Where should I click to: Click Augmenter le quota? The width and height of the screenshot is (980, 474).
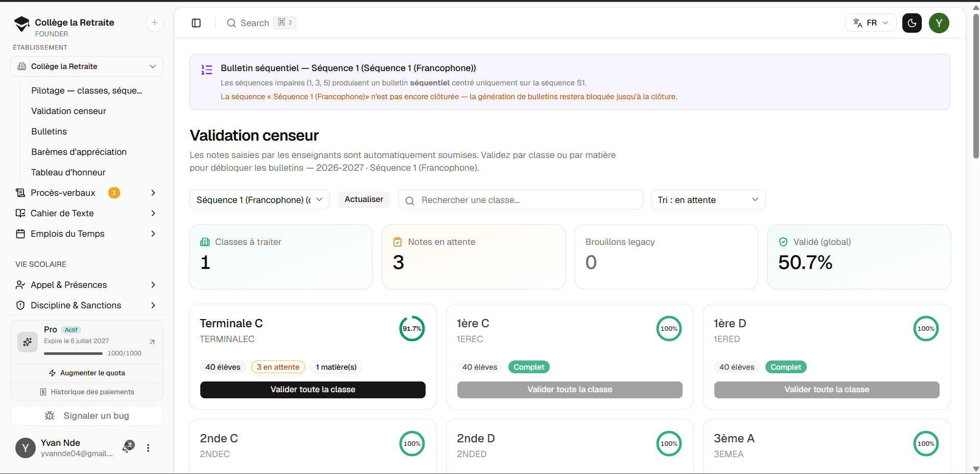[87, 373]
